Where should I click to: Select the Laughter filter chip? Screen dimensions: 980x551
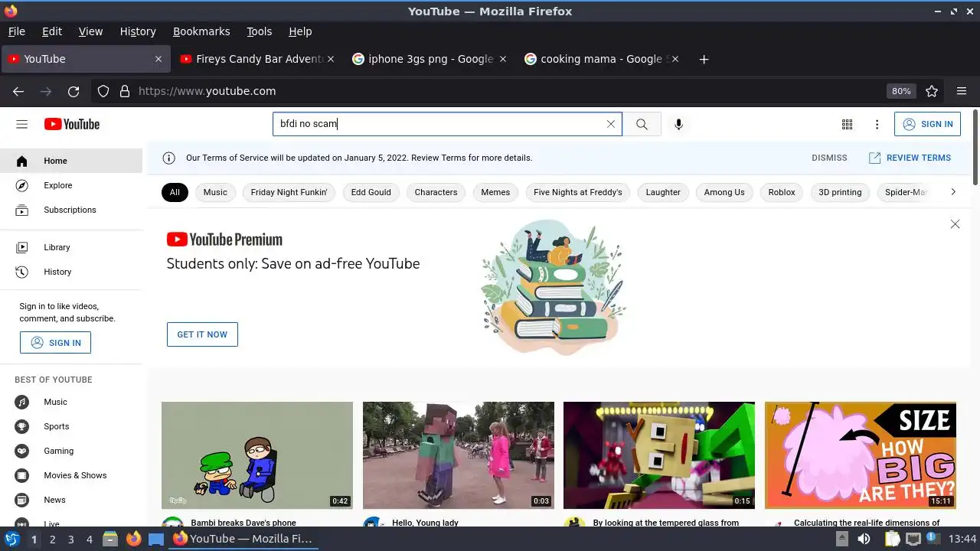pyautogui.click(x=663, y=192)
